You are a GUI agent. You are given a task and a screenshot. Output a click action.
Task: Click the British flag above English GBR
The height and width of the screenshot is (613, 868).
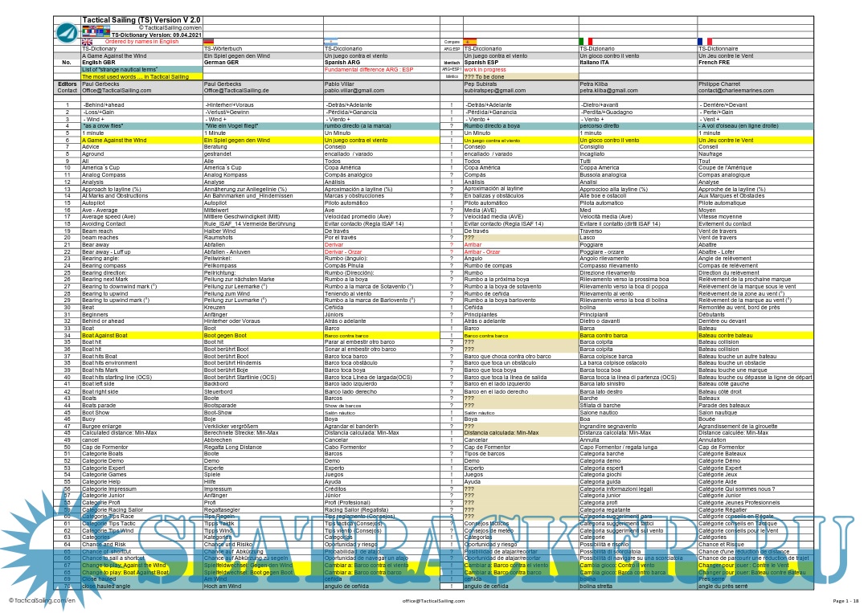[87, 41]
